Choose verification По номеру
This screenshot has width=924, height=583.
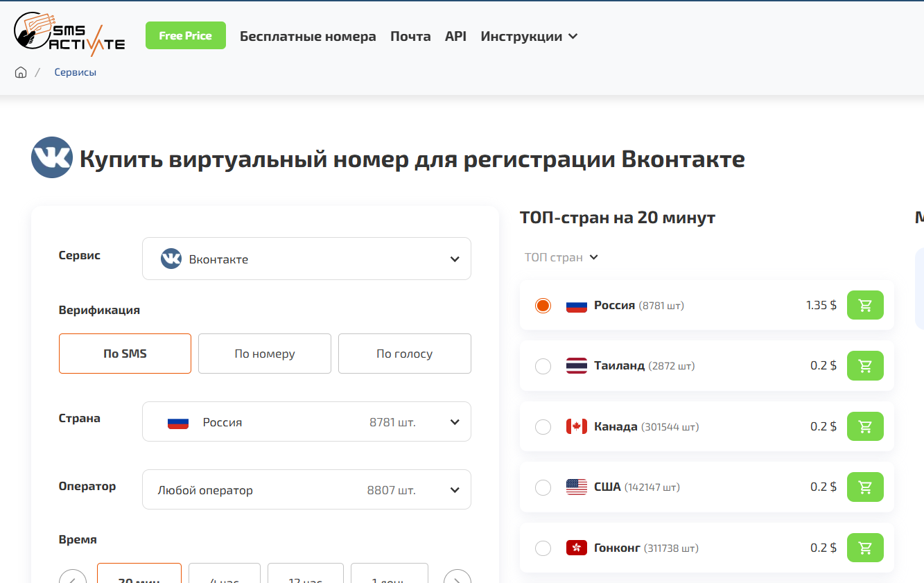265,354
